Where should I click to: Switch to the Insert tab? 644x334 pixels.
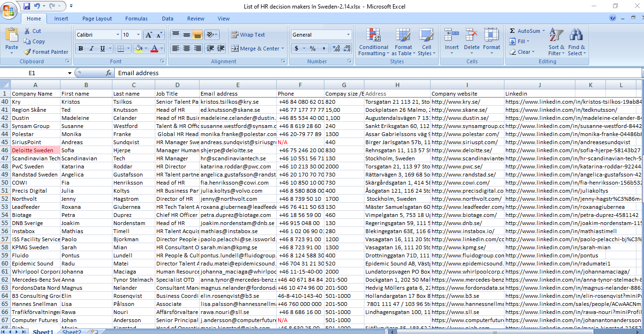pos(61,19)
